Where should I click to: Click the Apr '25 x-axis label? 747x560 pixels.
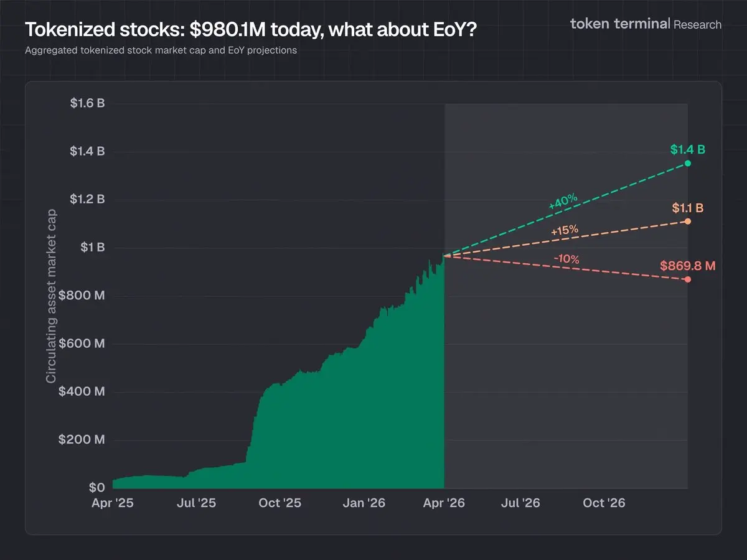pos(111,503)
